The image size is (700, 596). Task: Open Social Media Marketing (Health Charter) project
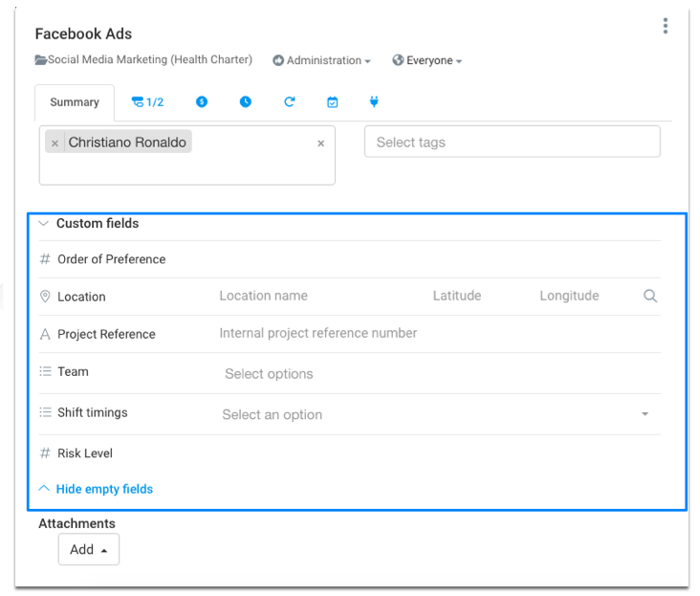click(x=149, y=59)
